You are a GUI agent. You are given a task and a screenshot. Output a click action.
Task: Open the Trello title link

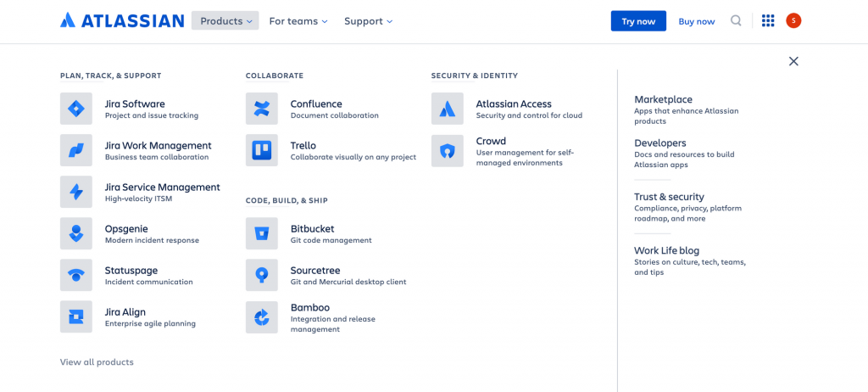(303, 145)
